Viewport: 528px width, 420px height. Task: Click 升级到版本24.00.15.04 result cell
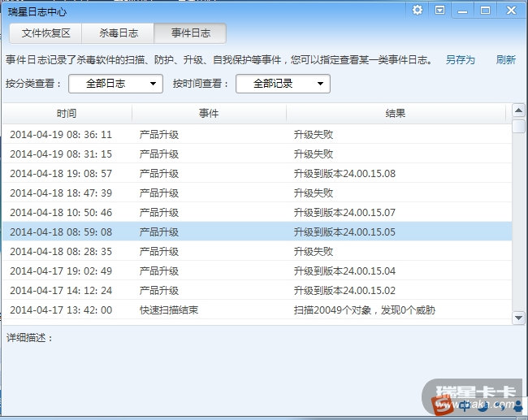(x=344, y=271)
